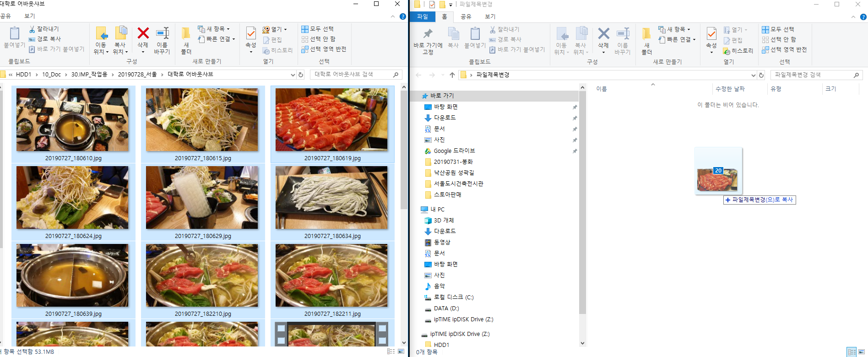Switch left window to details view

tap(391, 352)
